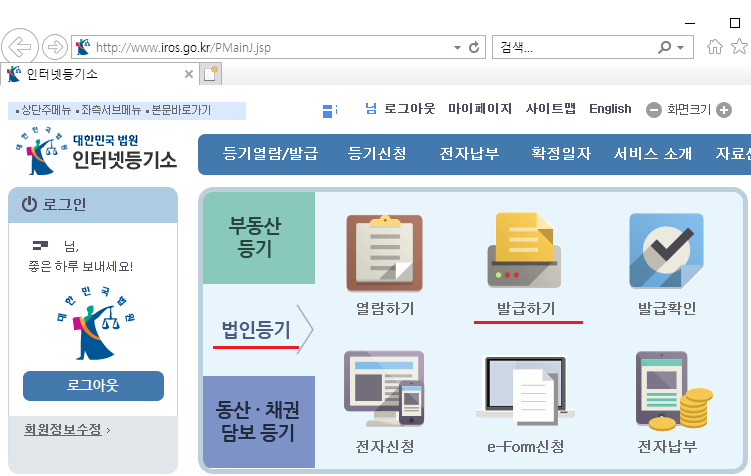Open 회원정보수정 link
Image resolution: width=751 pixels, height=476 pixels.
coord(63,430)
